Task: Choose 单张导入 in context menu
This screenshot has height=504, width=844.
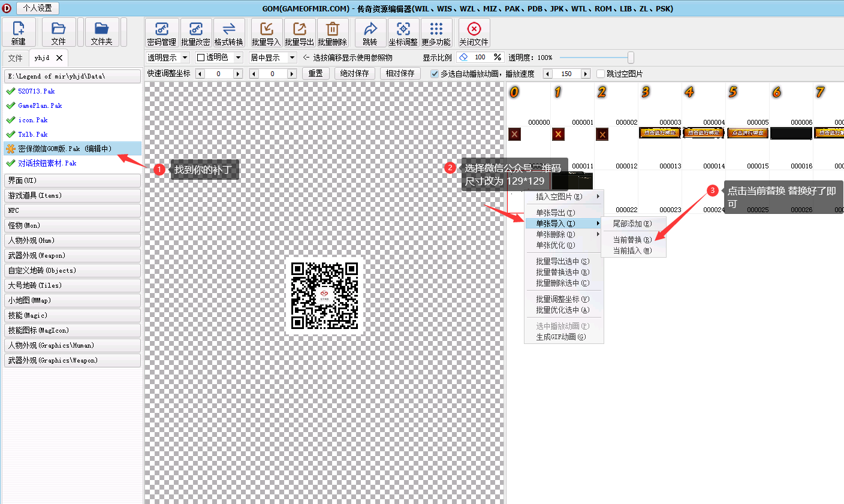Action: pyautogui.click(x=563, y=224)
